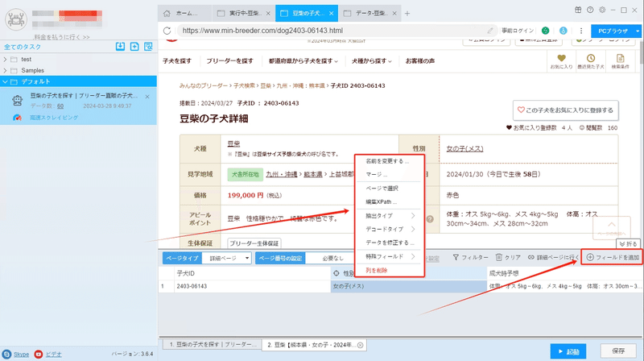Click the 保存 save button
Image resolution: width=644 pixels, height=361 pixels.
618,351
